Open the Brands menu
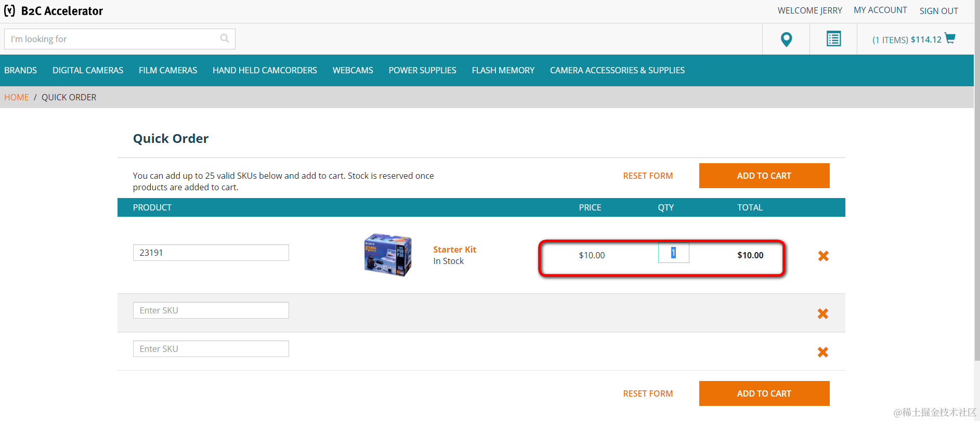 tap(20, 70)
